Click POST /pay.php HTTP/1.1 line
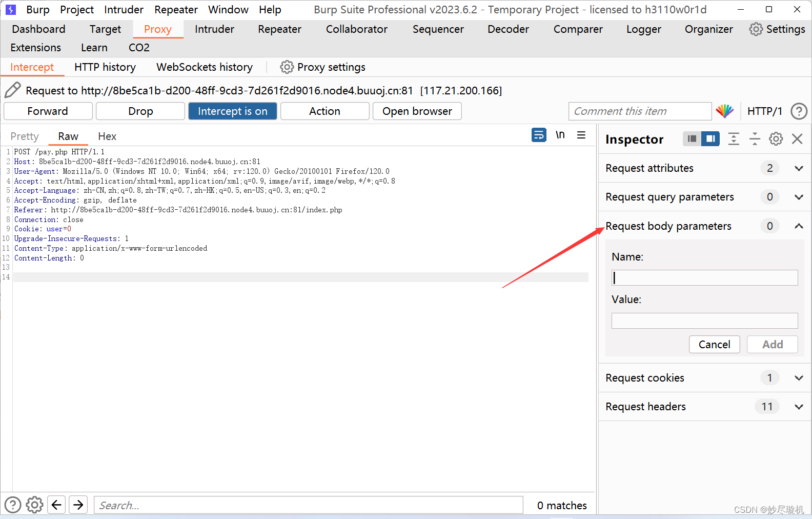The image size is (812, 519). click(59, 152)
